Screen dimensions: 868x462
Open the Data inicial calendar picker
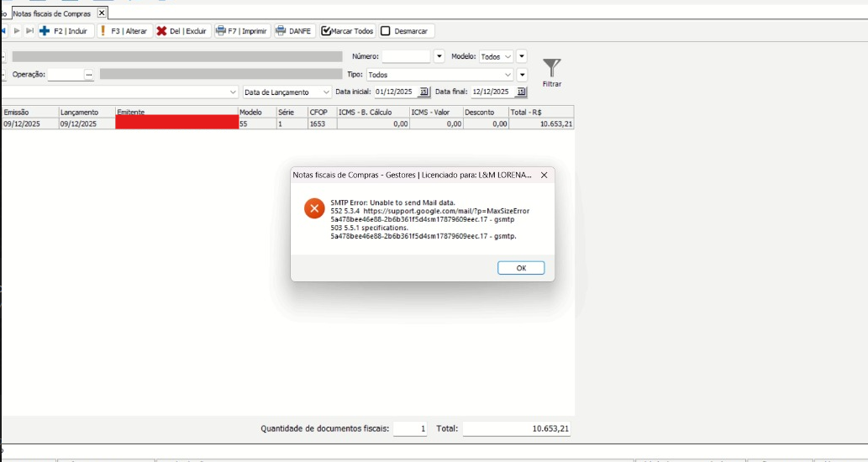click(x=423, y=92)
